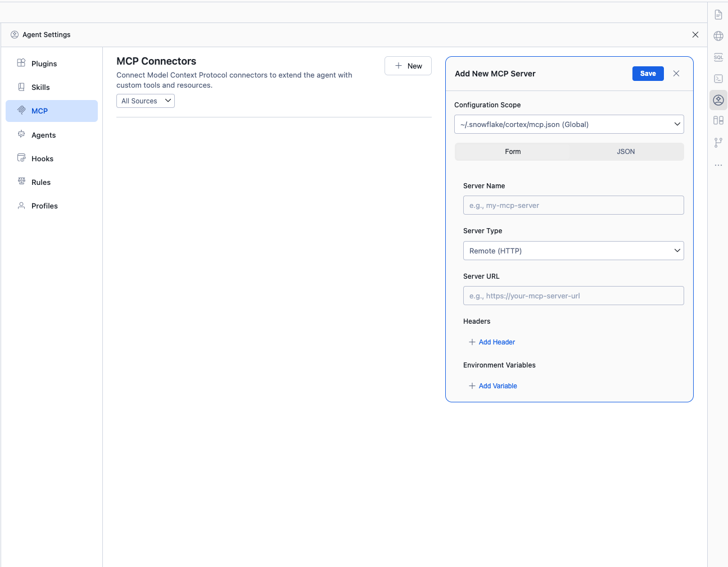Viewport: 728px width, 567px height.
Task: Click the Headers label
Action: pos(477,321)
